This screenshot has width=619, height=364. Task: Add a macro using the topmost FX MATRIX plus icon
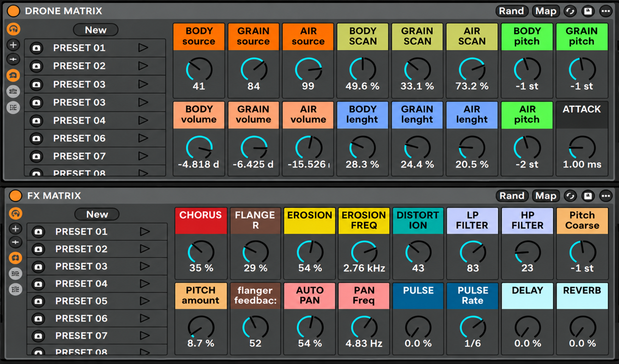16,229
